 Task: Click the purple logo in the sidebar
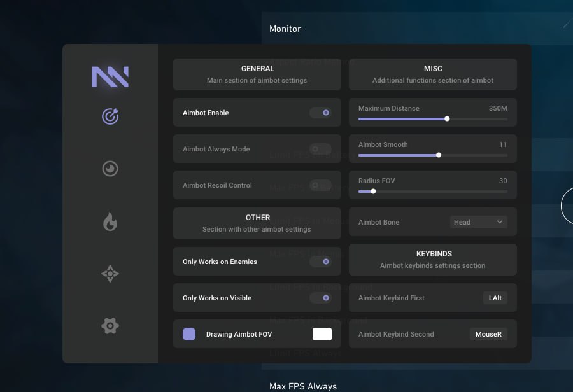tap(110, 76)
